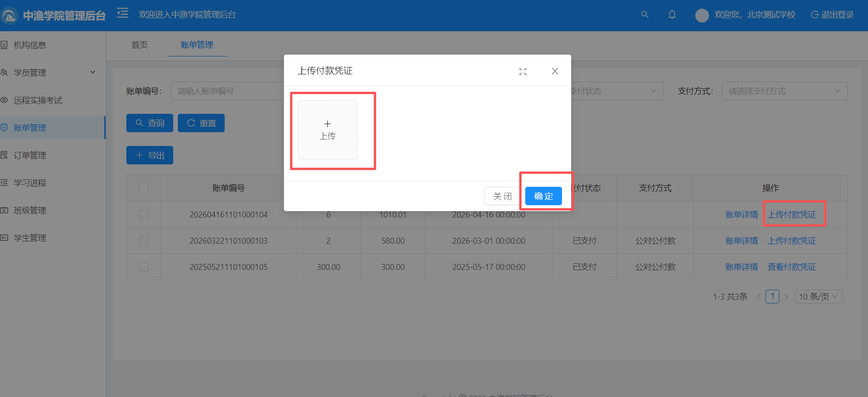Click the 操作 column header
The width and height of the screenshot is (868, 397).
(771, 188)
